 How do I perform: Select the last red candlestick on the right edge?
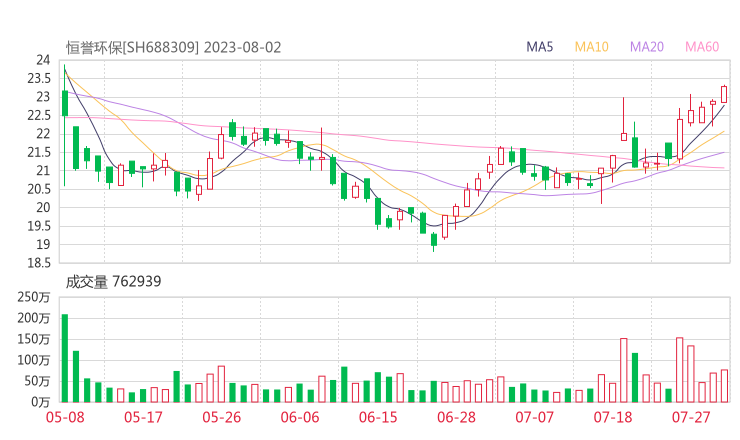(724, 94)
